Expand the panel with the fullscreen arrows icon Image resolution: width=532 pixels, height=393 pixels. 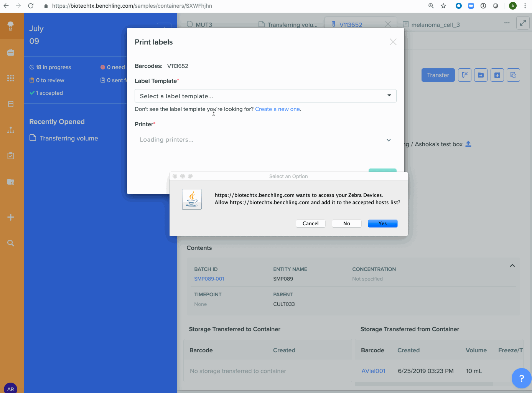(x=523, y=23)
